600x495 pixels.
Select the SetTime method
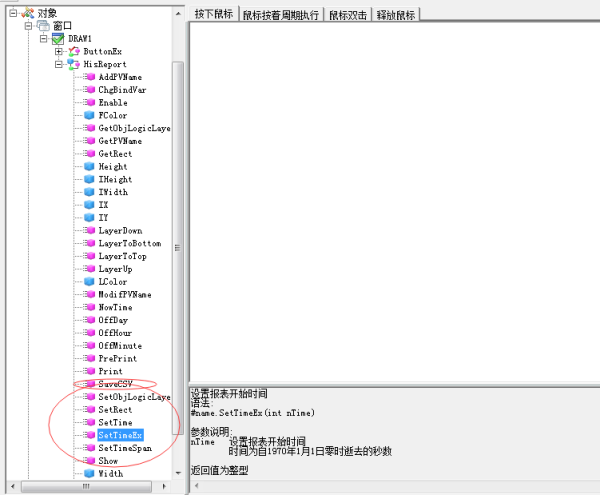[115, 422]
